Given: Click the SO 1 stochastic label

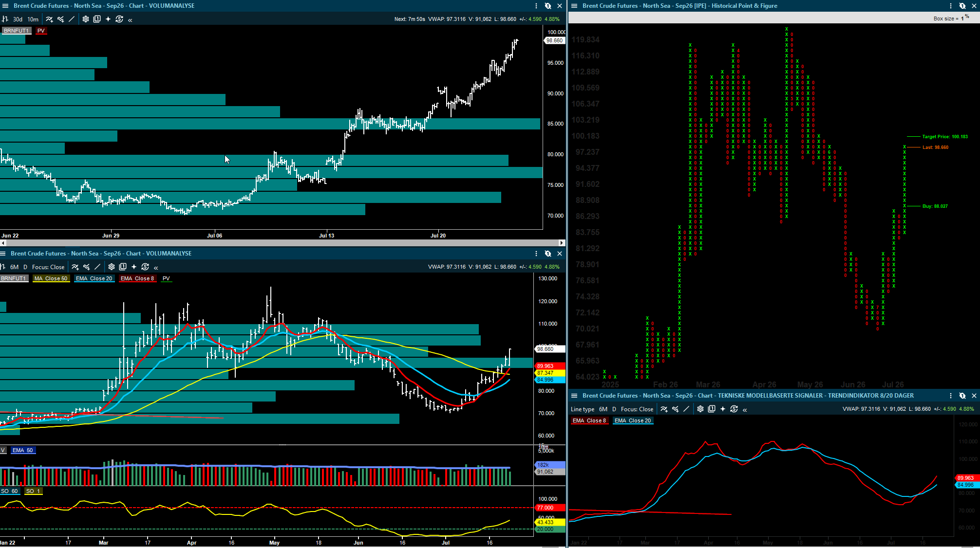Looking at the screenshot, I should pyautogui.click(x=34, y=491).
